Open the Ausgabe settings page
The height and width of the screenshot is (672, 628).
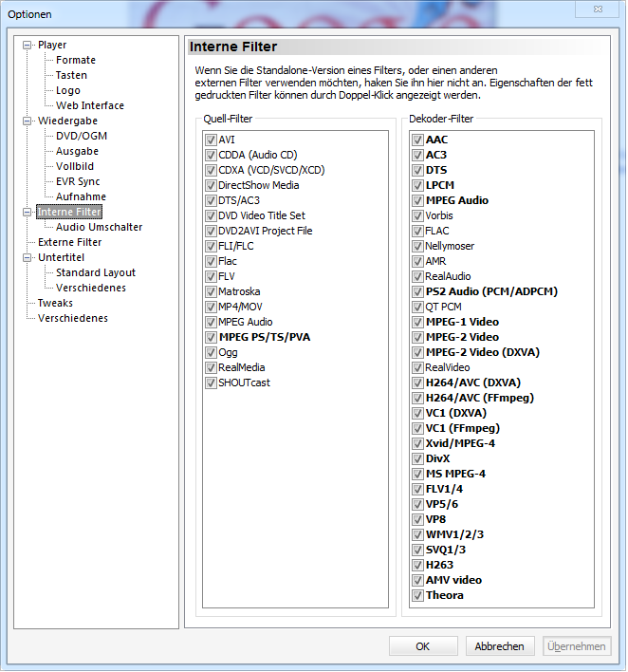[x=77, y=151]
